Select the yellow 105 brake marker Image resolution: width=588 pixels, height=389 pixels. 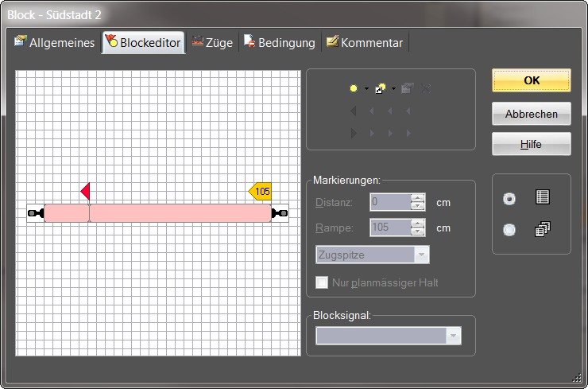click(260, 192)
